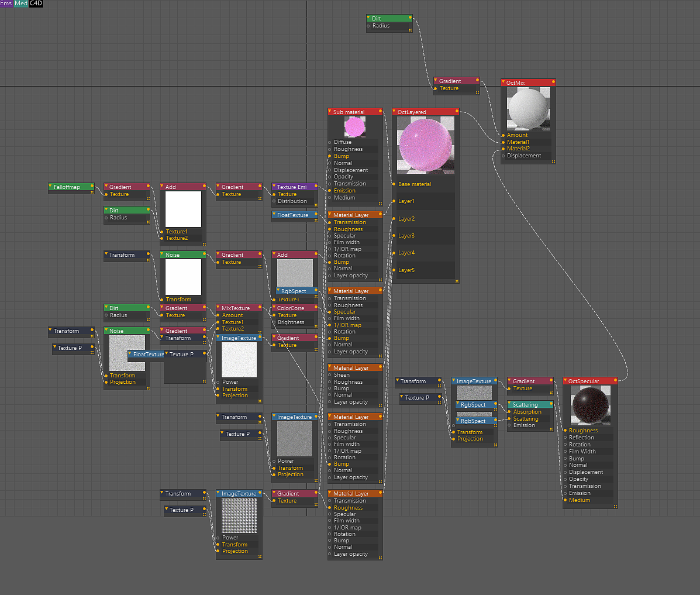700x595 pixels.
Task: Click the Material2 input port on OctMix
Action: pyautogui.click(x=503, y=149)
